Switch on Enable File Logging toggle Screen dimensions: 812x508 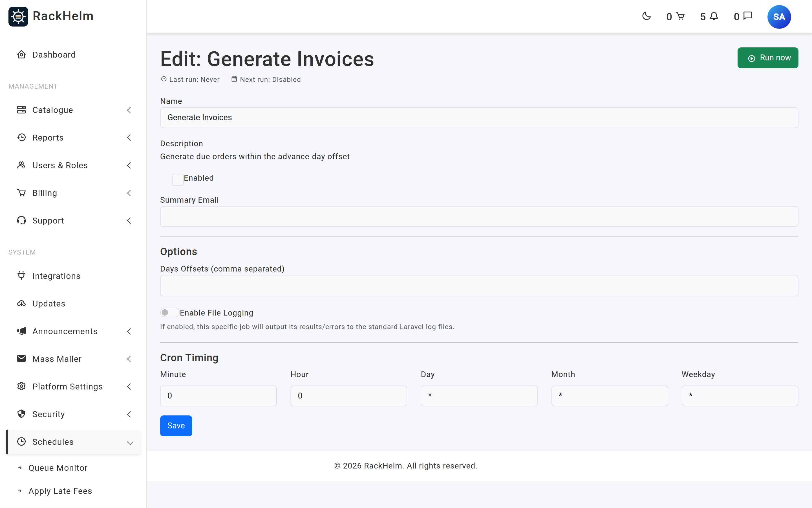(x=169, y=312)
